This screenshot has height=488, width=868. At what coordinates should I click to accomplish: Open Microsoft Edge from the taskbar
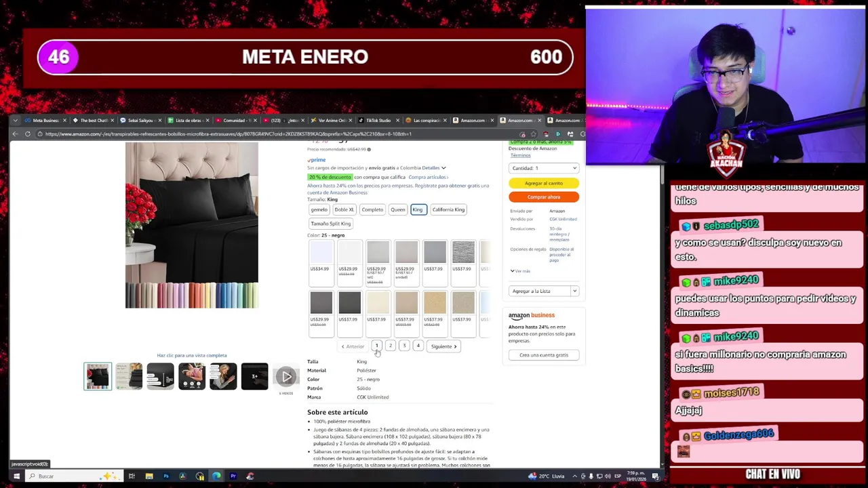click(216, 476)
